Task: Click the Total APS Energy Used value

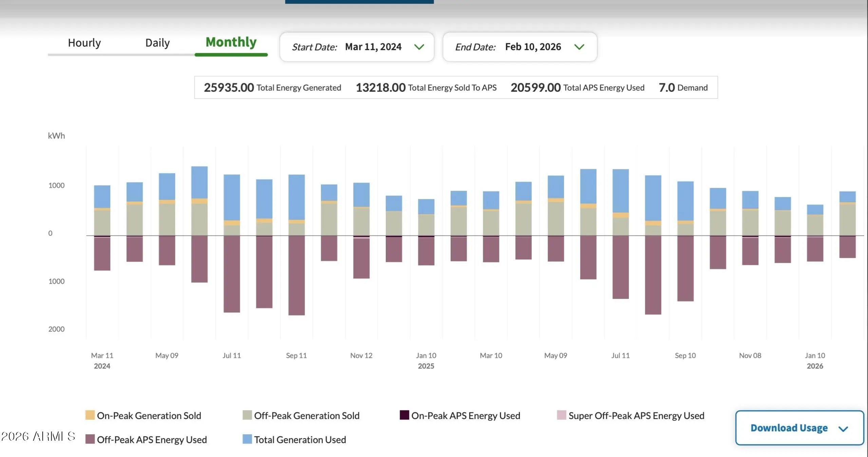Action: (535, 88)
